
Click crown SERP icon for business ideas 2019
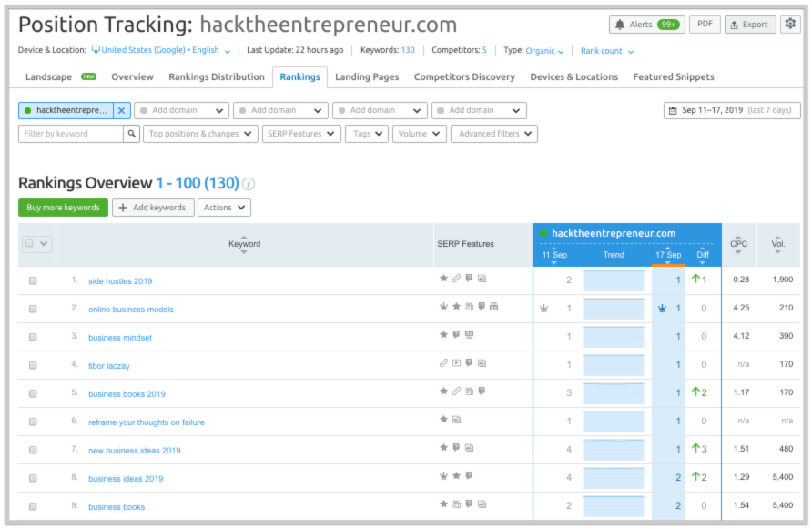coord(443,475)
